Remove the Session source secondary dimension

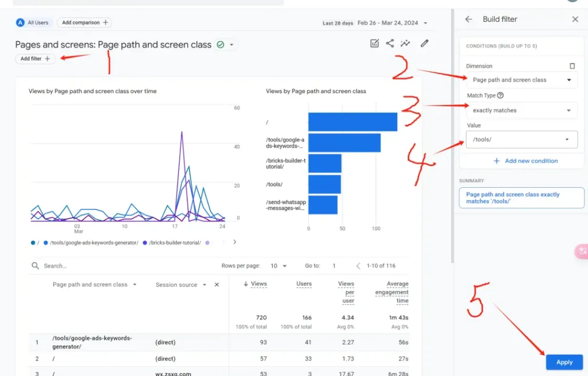tap(216, 285)
